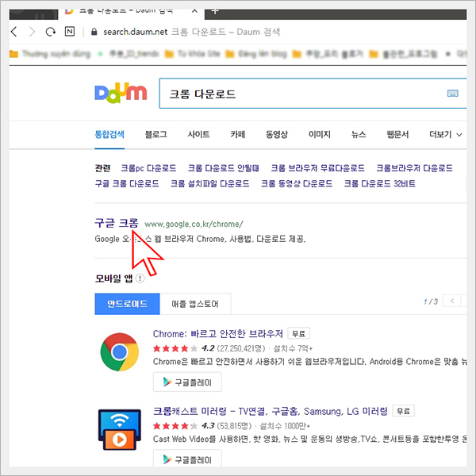The image size is (476, 476).
Task: Click the Chrome app icon
Action: point(120,351)
